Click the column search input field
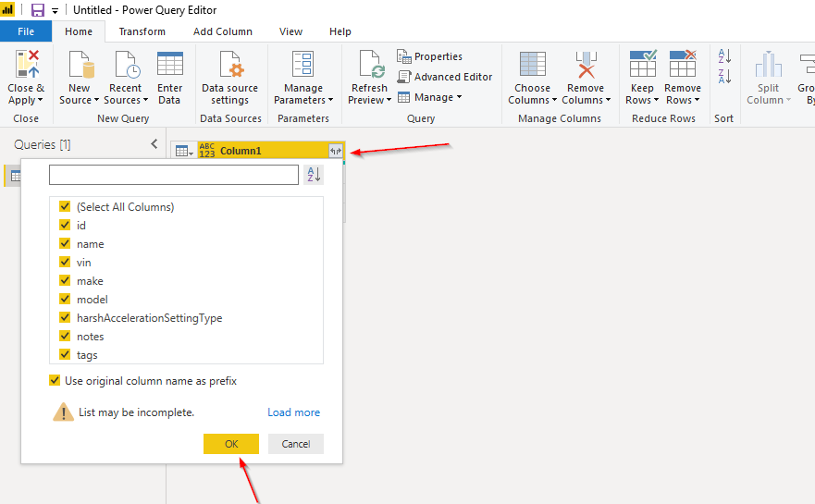 (174, 175)
